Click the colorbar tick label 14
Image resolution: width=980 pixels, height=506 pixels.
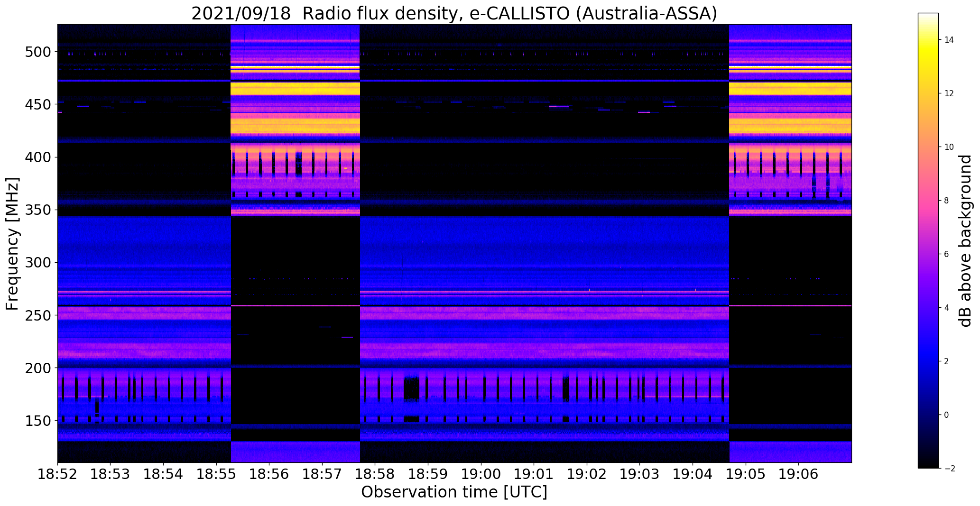click(x=949, y=40)
